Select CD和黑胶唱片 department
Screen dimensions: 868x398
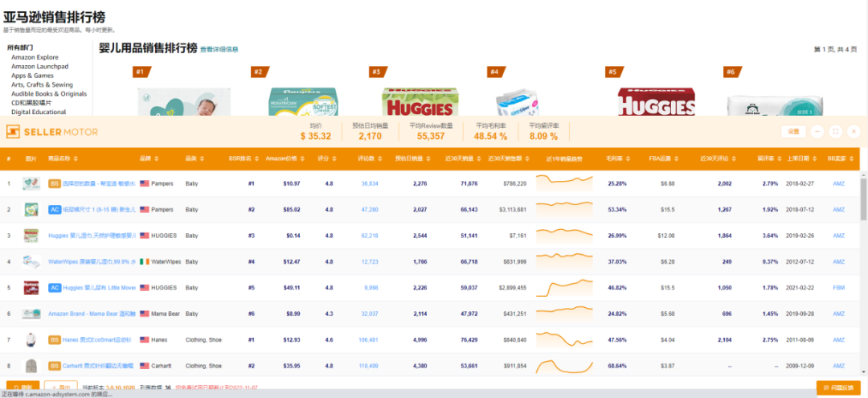point(32,103)
